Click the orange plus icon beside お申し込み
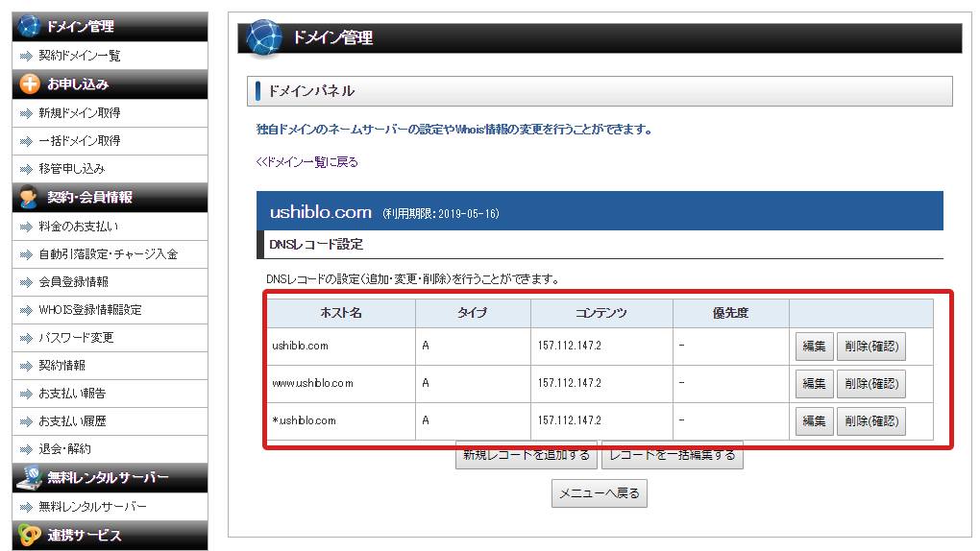The height and width of the screenshot is (551, 980). (x=30, y=84)
